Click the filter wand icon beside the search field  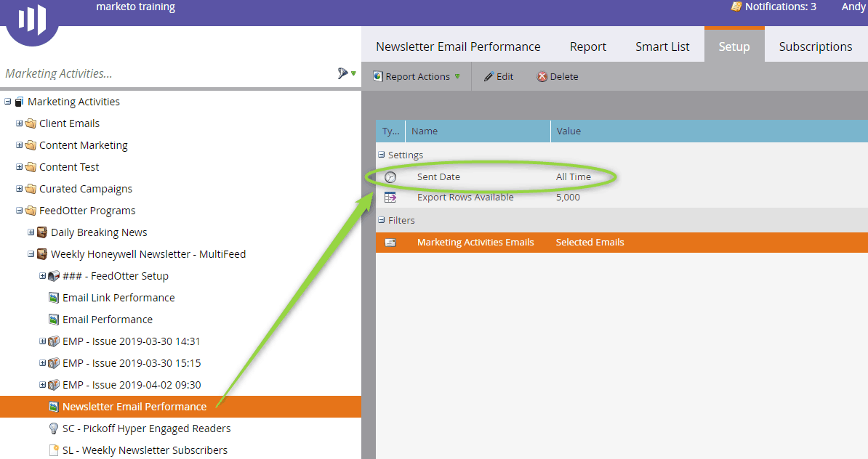click(x=342, y=73)
